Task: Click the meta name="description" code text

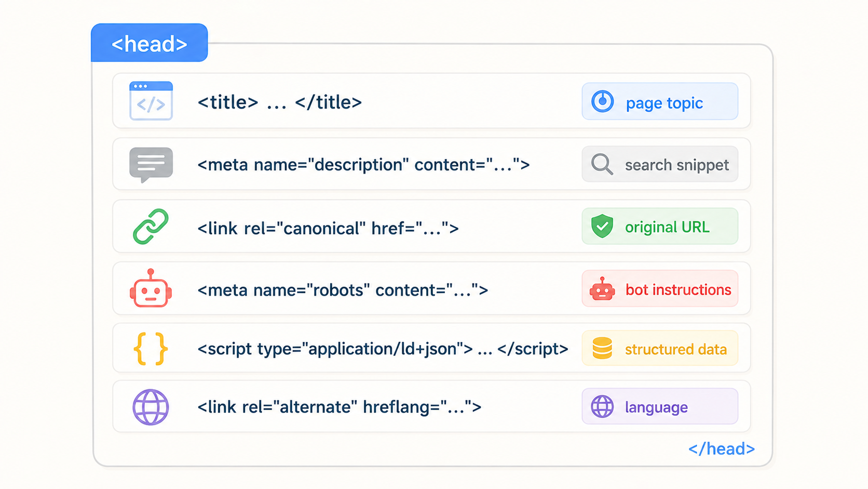Action: [363, 165]
